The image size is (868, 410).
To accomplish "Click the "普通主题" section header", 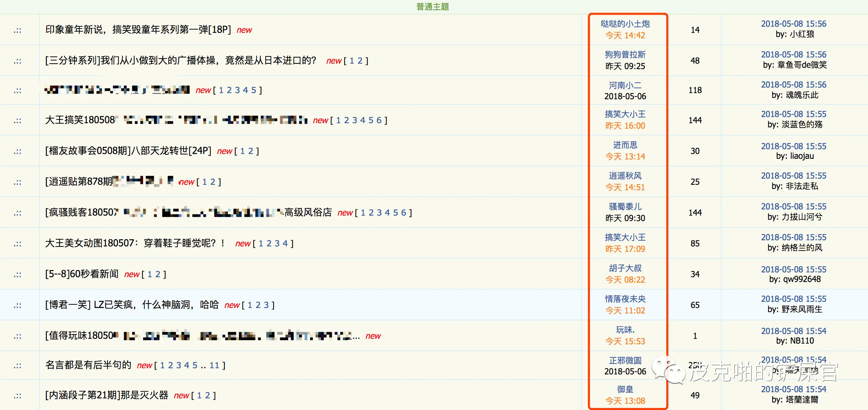I will 432,6.
